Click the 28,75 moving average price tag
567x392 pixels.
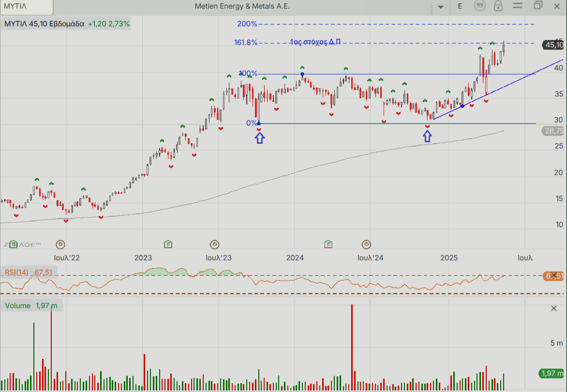click(553, 131)
